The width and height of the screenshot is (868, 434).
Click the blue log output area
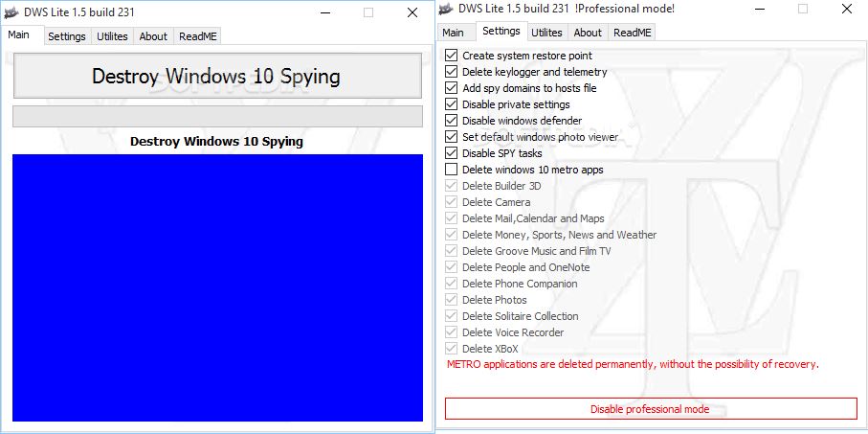click(217, 287)
